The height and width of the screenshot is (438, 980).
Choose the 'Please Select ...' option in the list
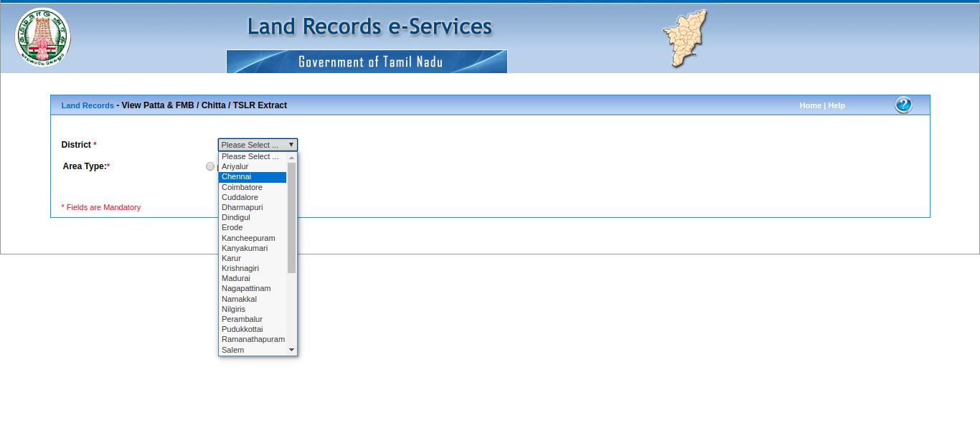253,156
